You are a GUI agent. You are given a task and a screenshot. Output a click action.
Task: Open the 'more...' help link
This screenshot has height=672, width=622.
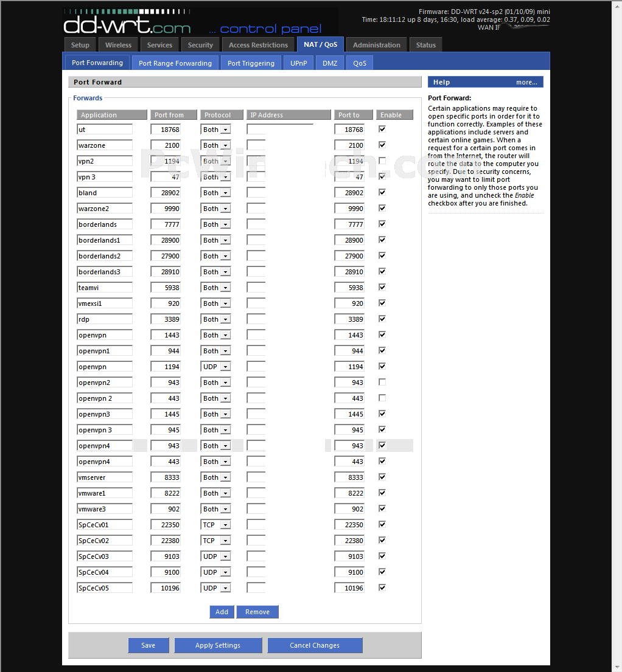(526, 82)
